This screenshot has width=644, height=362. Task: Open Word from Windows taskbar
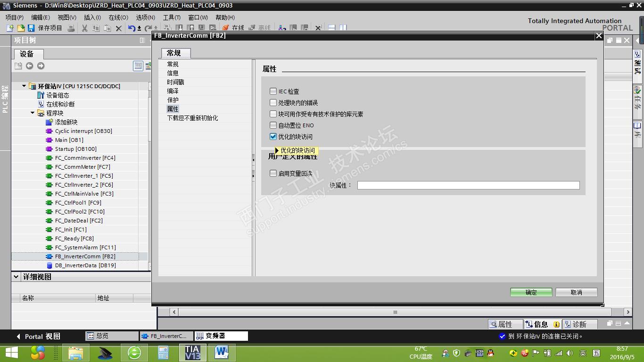pos(222,353)
